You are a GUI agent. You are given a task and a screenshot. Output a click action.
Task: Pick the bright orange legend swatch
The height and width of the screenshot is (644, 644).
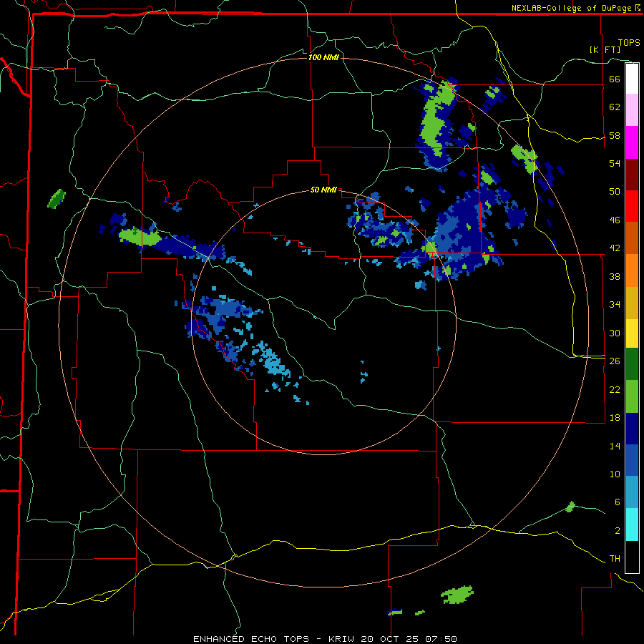point(632,270)
